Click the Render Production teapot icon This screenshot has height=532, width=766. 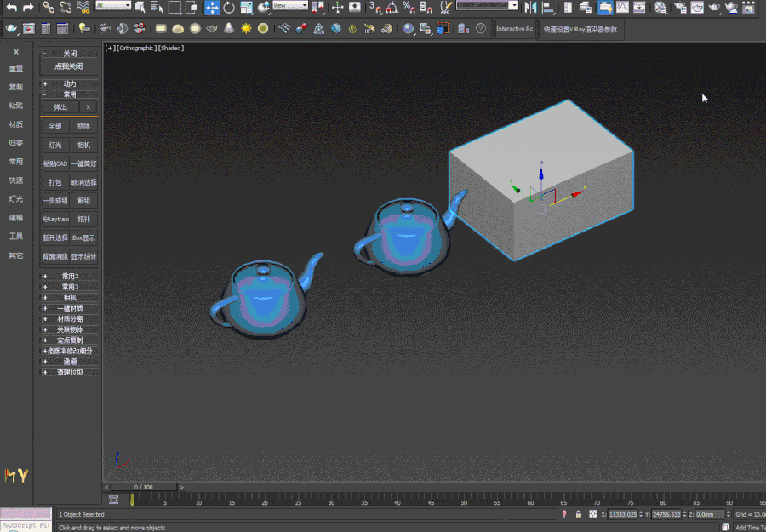click(x=715, y=7)
